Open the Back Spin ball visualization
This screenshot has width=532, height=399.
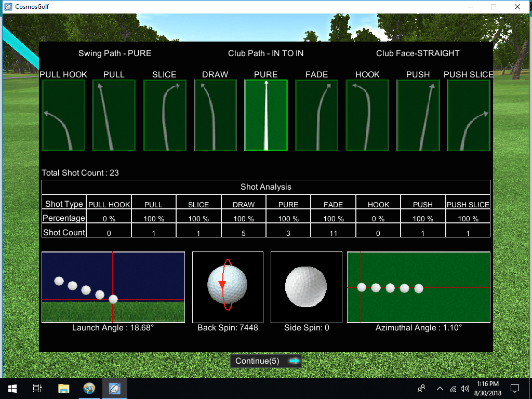click(x=228, y=287)
